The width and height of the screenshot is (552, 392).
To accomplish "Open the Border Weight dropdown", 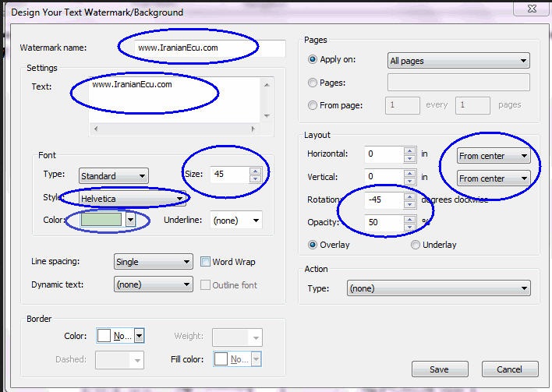I will (x=237, y=337).
